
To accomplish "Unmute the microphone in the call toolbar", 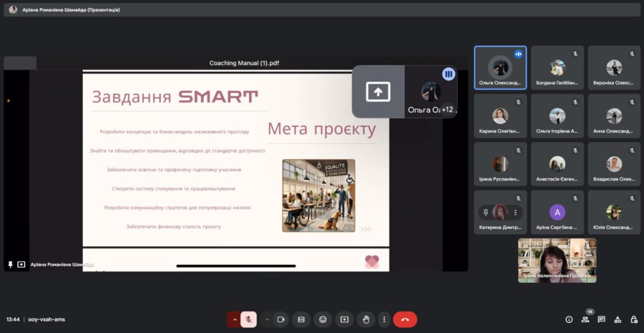I will (x=248, y=319).
